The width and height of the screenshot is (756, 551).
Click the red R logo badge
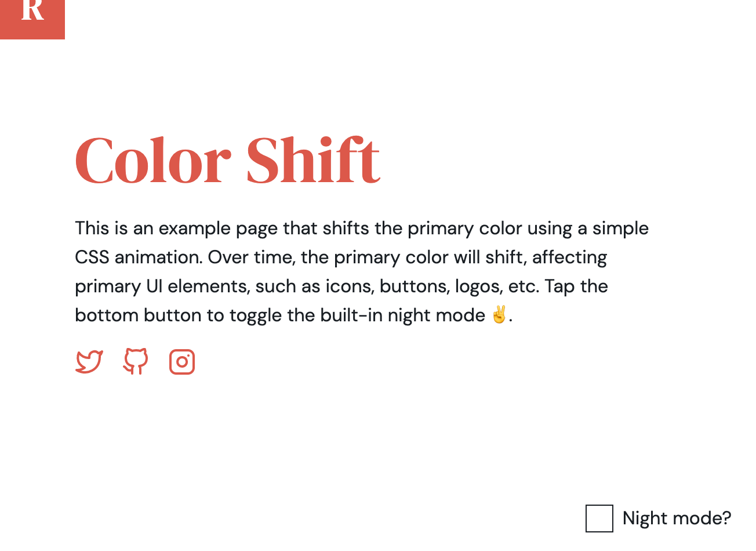(x=32, y=20)
